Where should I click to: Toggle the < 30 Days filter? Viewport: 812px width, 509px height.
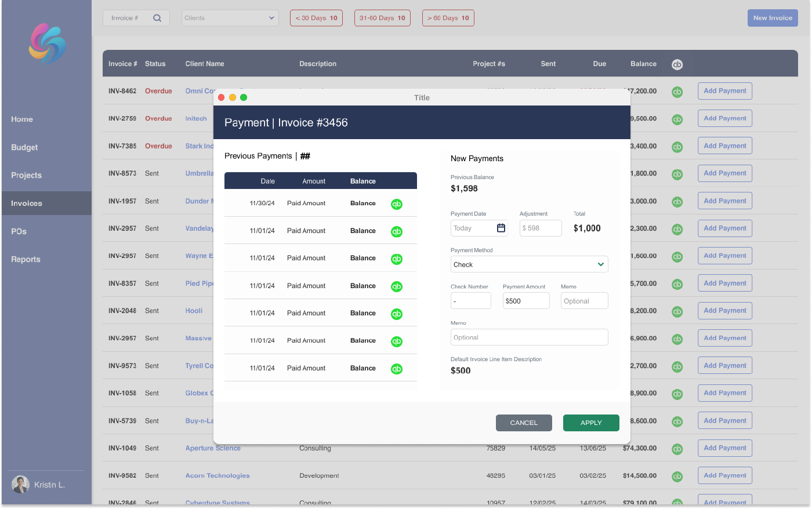pos(316,18)
